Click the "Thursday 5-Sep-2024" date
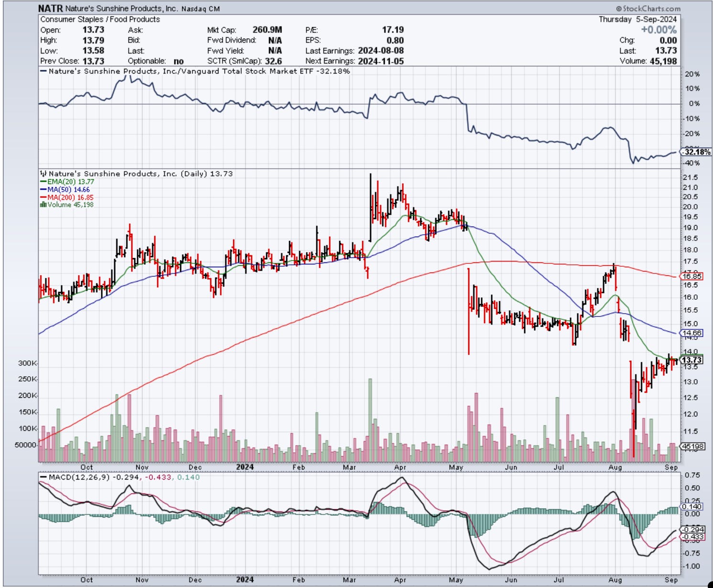 tap(637, 19)
